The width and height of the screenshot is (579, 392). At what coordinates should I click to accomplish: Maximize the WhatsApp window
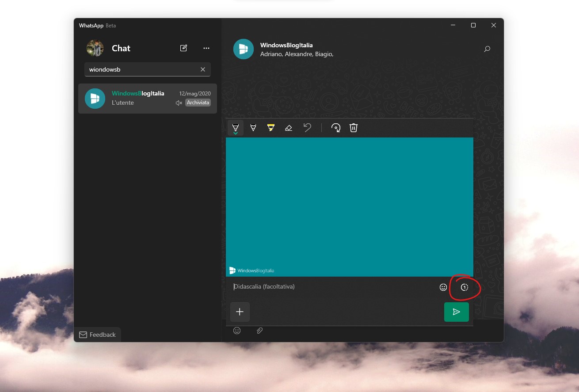473,25
